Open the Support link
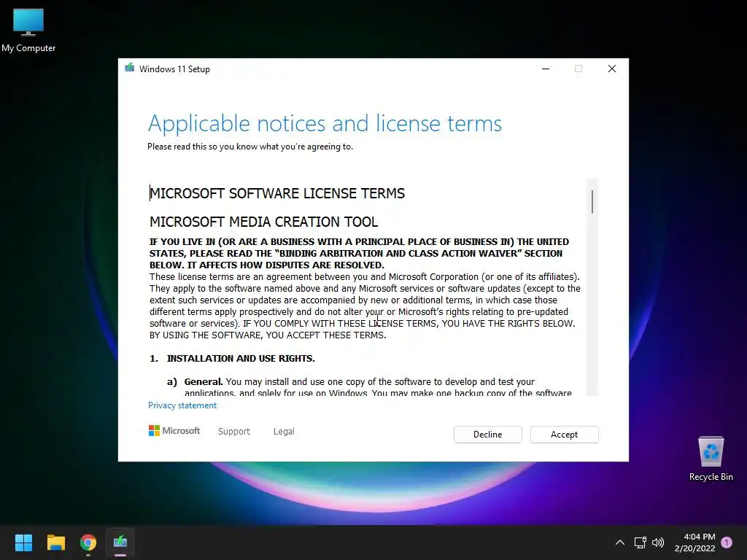Image resolution: width=747 pixels, height=560 pixels. pos(234,432)
